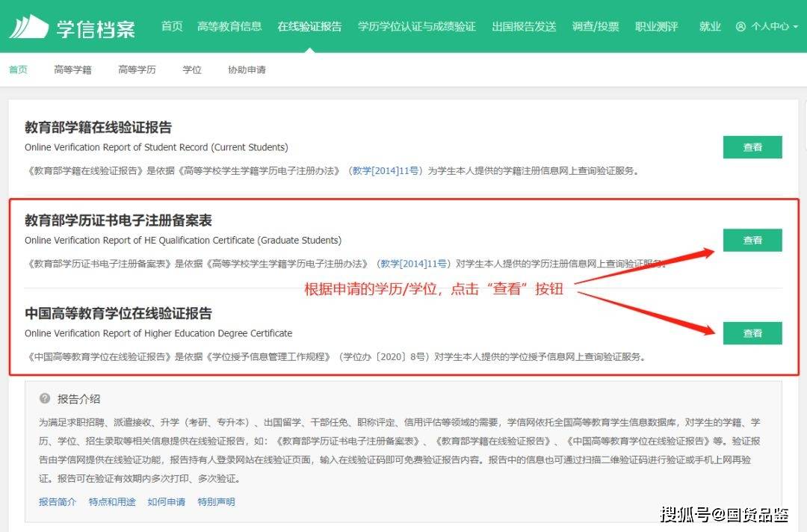The height and width of the screenshot is (532, 807).
Task: Open the 出国报告发送 menu item
Action: (x=524, y=27)
